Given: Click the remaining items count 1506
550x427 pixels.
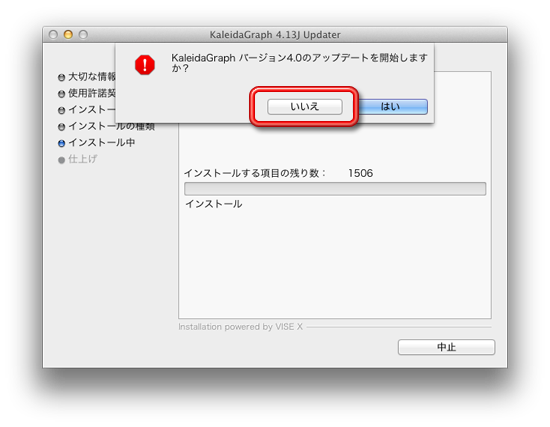Looking at the screenshot, I should point(361,173).
